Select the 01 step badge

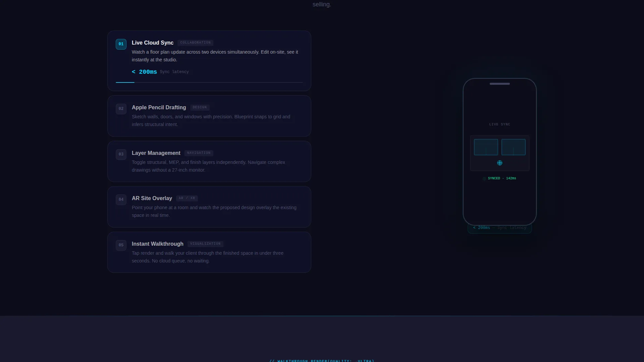tap(121, 44)
